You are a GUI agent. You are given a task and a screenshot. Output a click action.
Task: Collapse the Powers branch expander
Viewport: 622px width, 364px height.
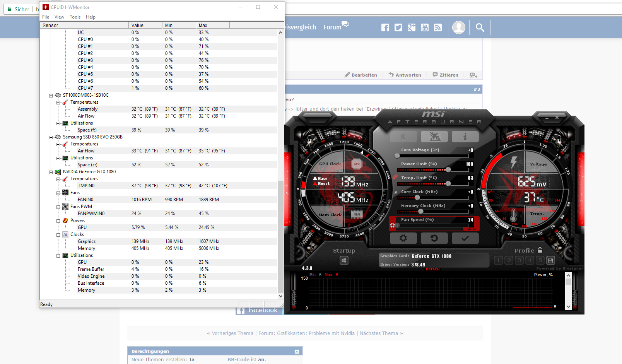point(58,220)
